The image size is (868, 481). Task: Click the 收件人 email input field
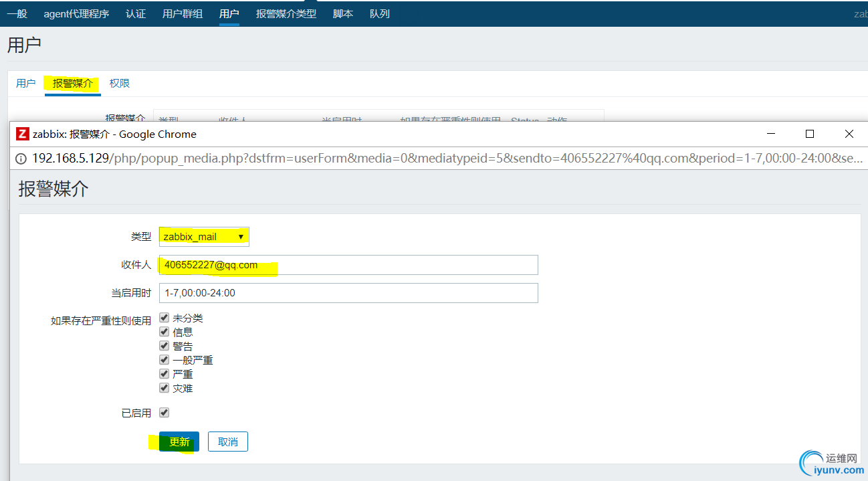click(x=348, y=265)
